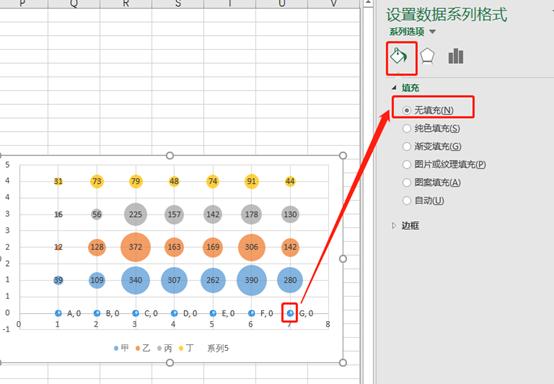Viewport: 554px width, 384px height.
Task: Collapse the 填充 section
Action: tap(394, 87)
